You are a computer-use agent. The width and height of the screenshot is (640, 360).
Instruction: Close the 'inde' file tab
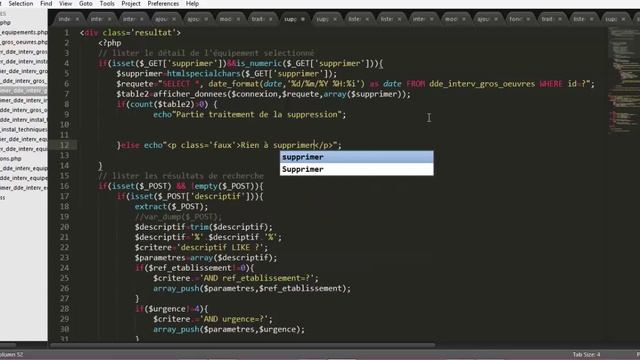(x=77, y=19)
